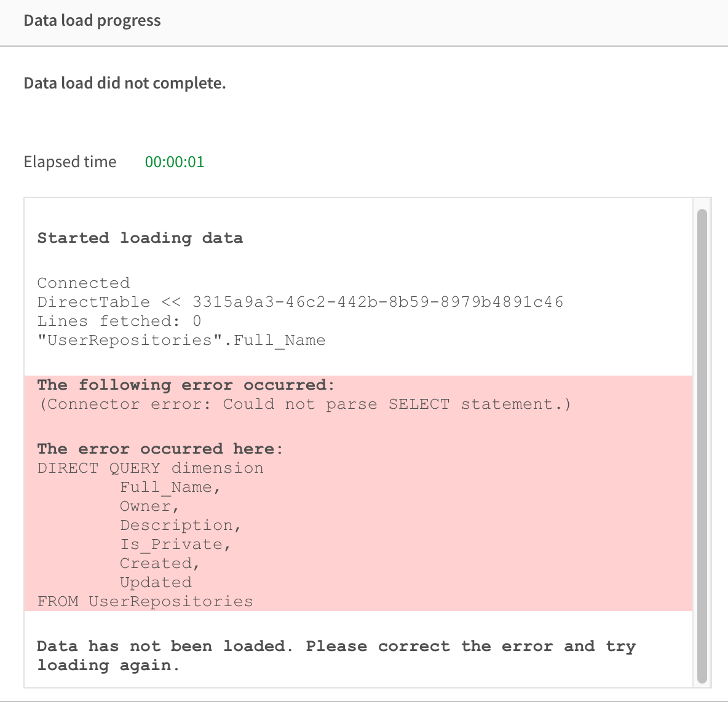
Task: Click the Data load progress header
Action: pyautogui.click(x=92, y=20)
